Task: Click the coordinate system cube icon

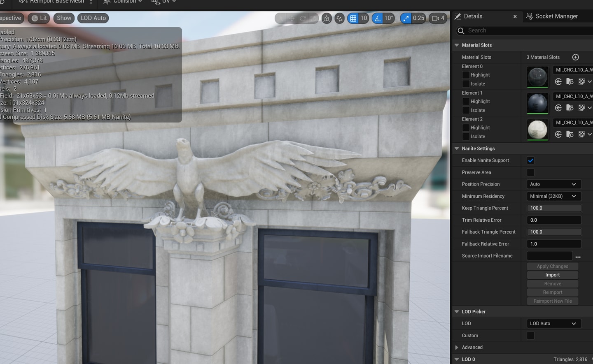Action: (x=327, y=18)
